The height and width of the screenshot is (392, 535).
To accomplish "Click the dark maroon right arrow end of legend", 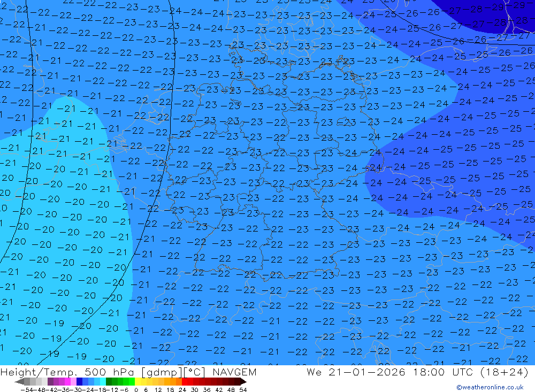I will pyautogui.click(x=243, y=381).
